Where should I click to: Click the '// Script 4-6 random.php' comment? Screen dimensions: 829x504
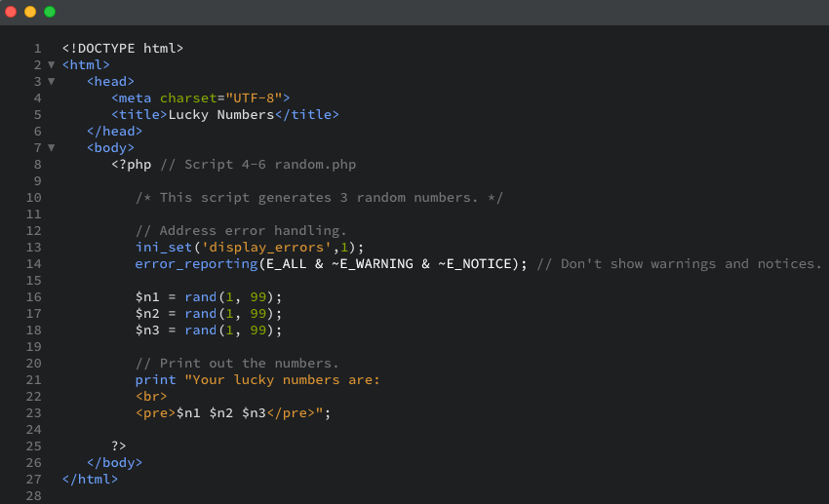click(258, 165)
